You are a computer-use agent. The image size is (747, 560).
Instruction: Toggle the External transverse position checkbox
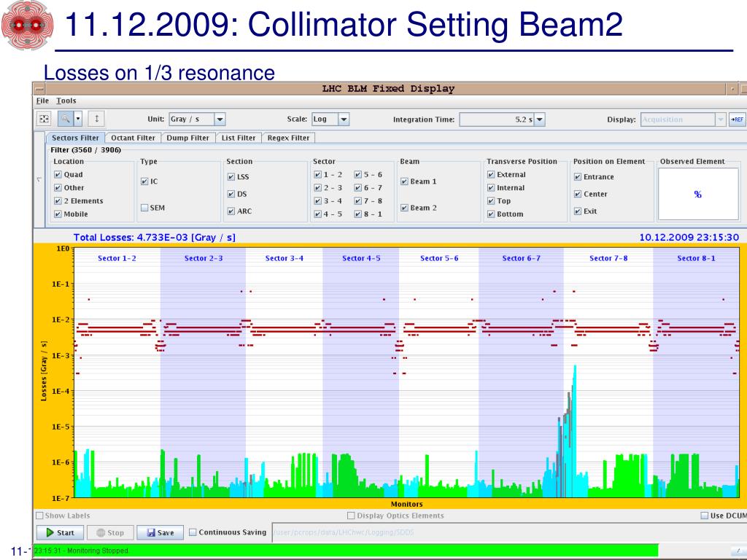pyautogui.click(x=491, y=175)
